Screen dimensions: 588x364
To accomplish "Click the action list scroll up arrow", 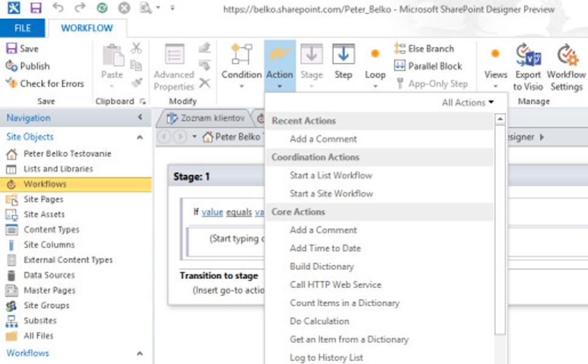I will 500,119.
